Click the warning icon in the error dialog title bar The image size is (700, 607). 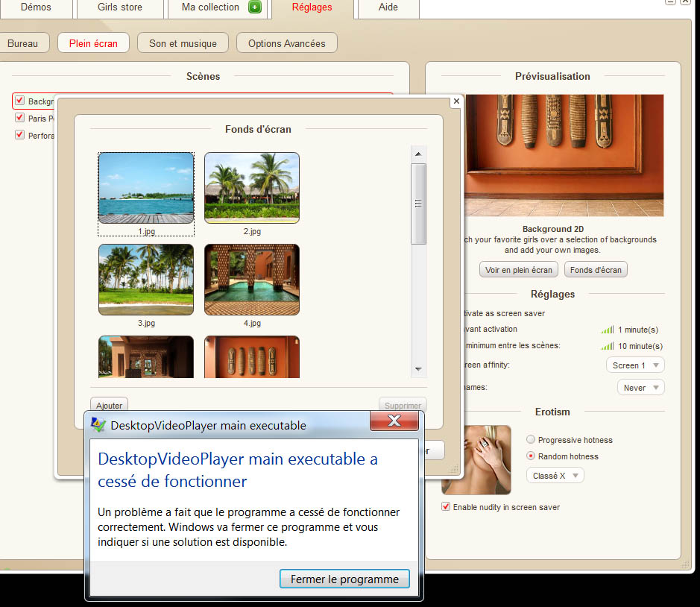coord(98,425)
